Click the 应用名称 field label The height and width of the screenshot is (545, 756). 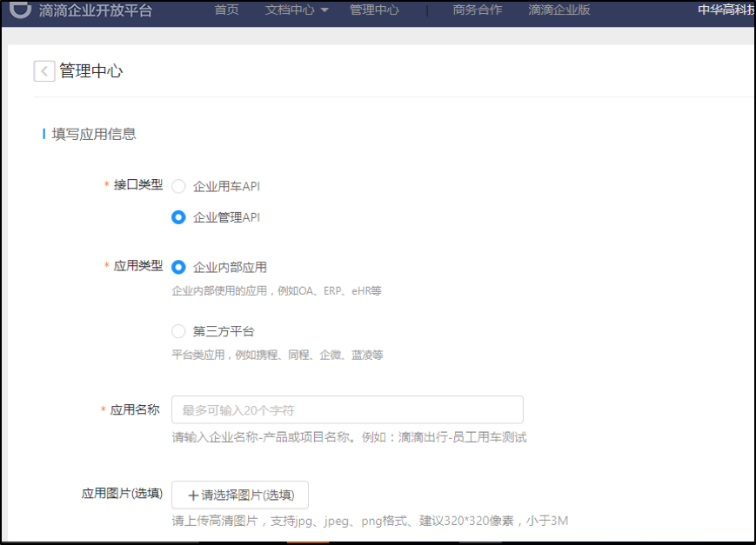click(135, 409)
